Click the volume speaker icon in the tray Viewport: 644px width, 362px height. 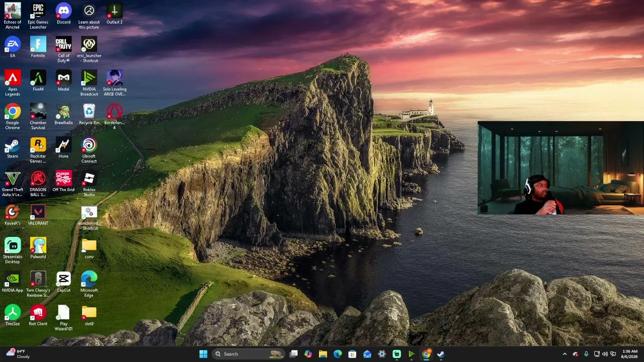pos(605,354)
